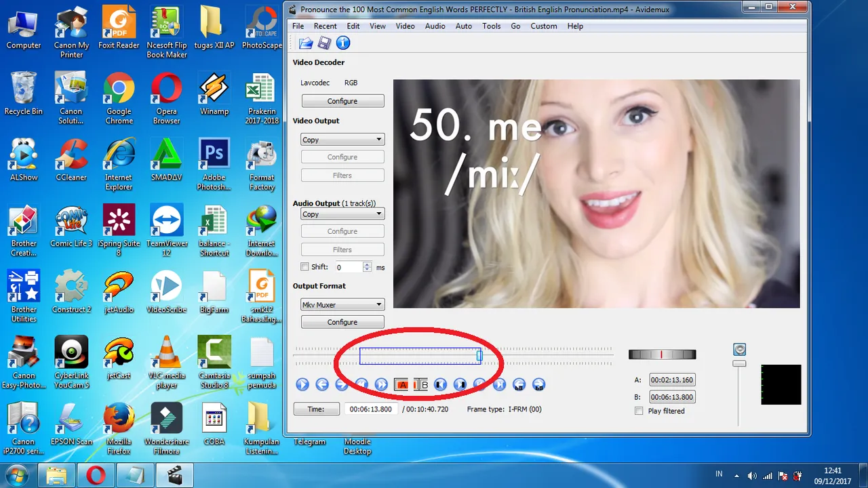Click the current time field 00:06:13.800
This screenshot has width=868, height=488.
click(x=372, y=409)
